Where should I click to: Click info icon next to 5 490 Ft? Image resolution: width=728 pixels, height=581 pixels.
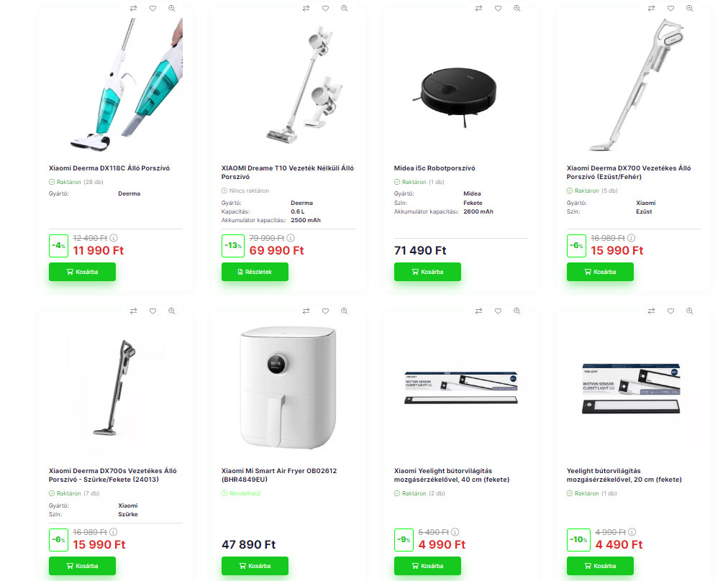coord(455,532)
